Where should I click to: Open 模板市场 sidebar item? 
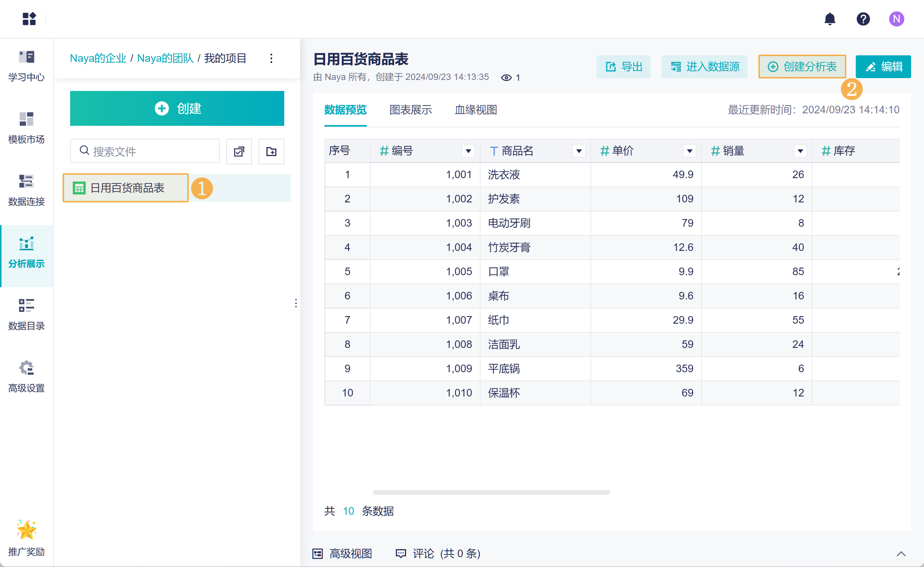[x=27, y=128]
